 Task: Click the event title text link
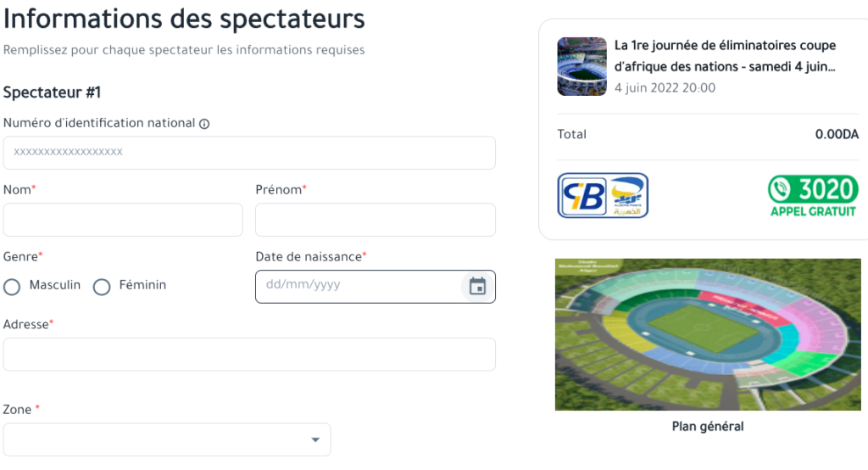[725, 55]
